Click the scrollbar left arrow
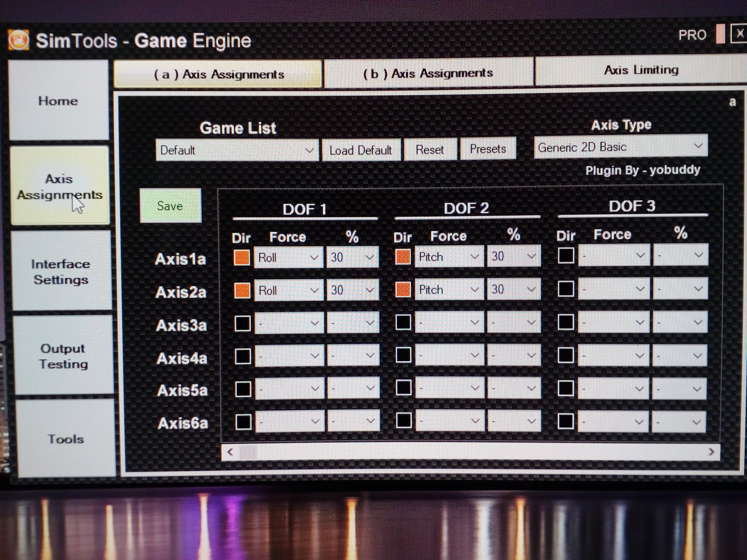This screenshot has width=747, height=560. [230, 452]
